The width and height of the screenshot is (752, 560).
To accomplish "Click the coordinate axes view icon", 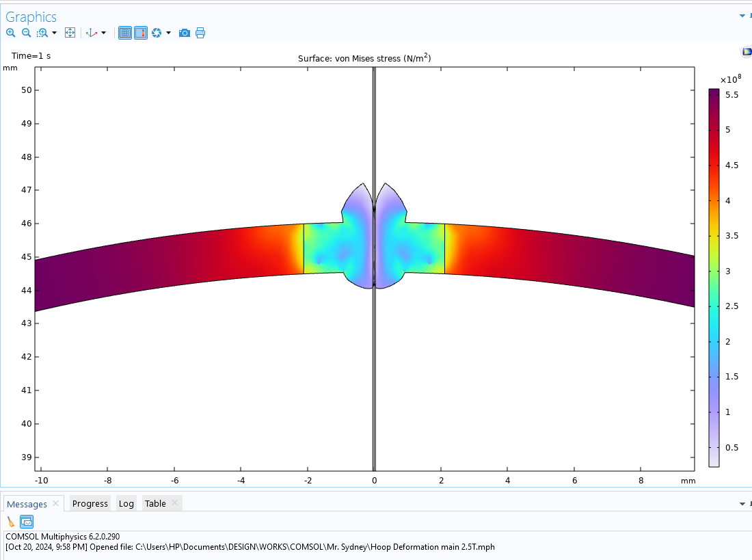I will point(92,33).
